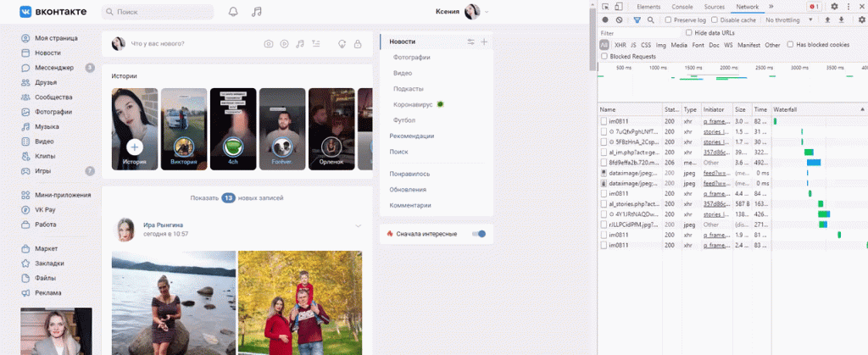Viewport: 868px width, 355px height.
Task: Toggle the Сначала интересные switch
Action: [x=481, y=234]
